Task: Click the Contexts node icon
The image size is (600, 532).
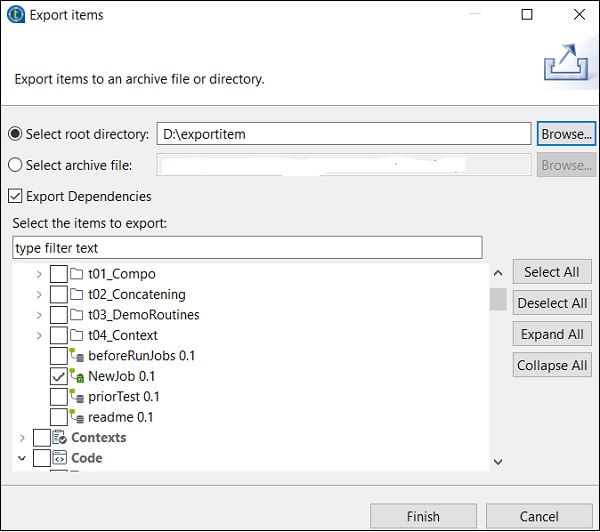Action: 59,438
